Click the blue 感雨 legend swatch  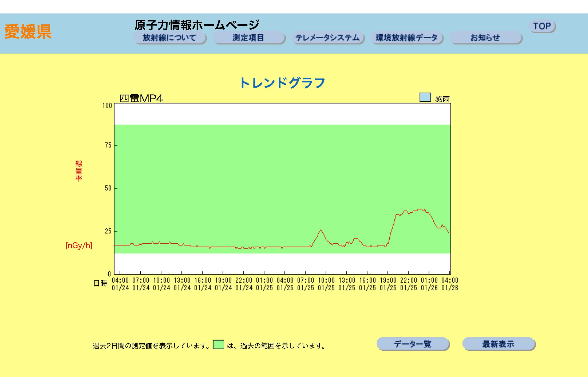coord(425,97)
